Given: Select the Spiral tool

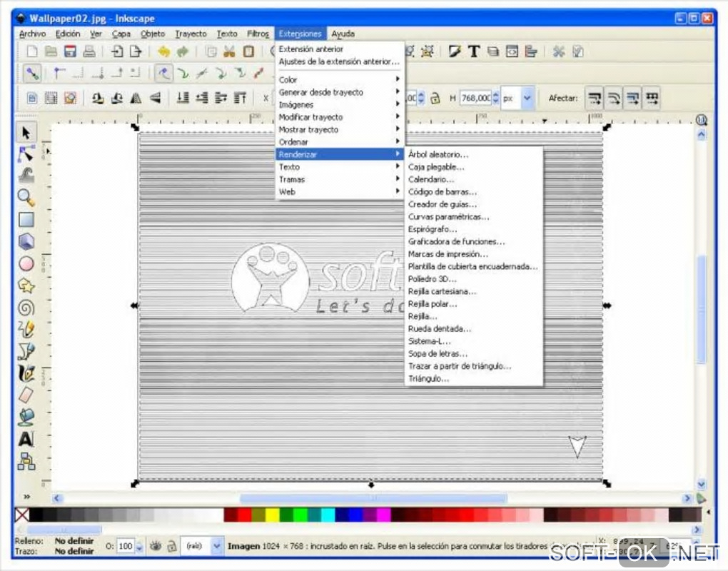Looking at the screenshot, I should 26,308.
